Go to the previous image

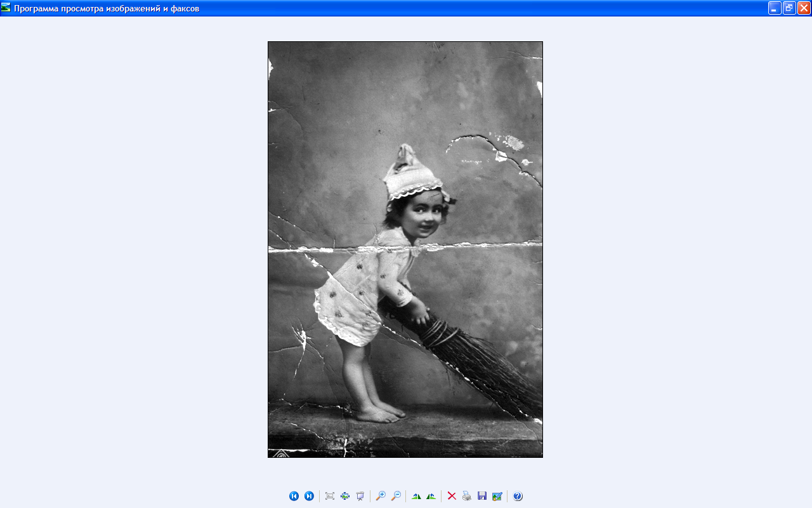[x=294, y=496]
